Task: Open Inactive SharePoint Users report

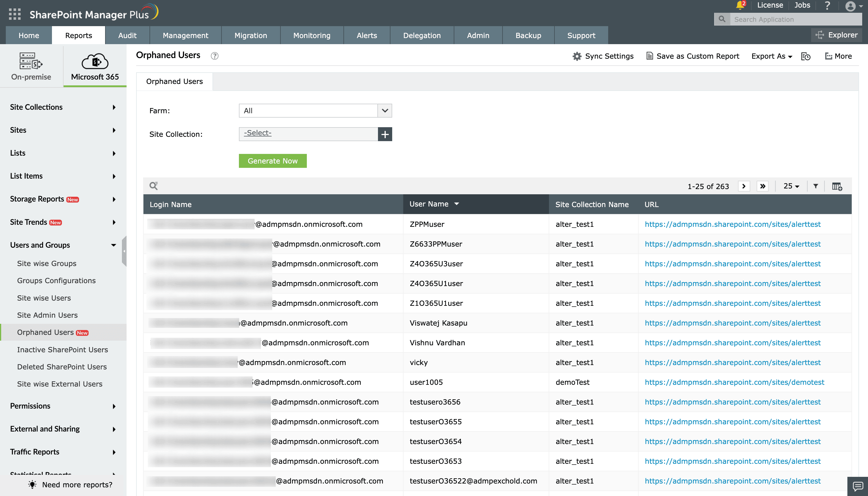Action: click(62, 350)
